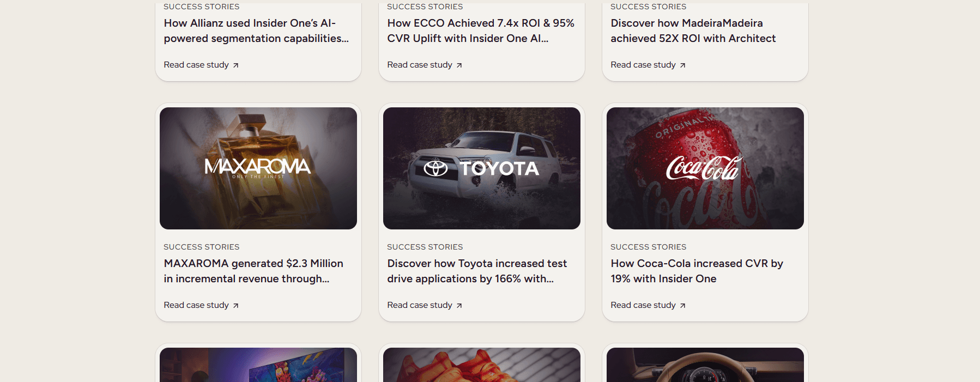Click 'SUCCESS STORIES' label on Allianz card
This screenshot has height=382, width=980.
point(202,7)
